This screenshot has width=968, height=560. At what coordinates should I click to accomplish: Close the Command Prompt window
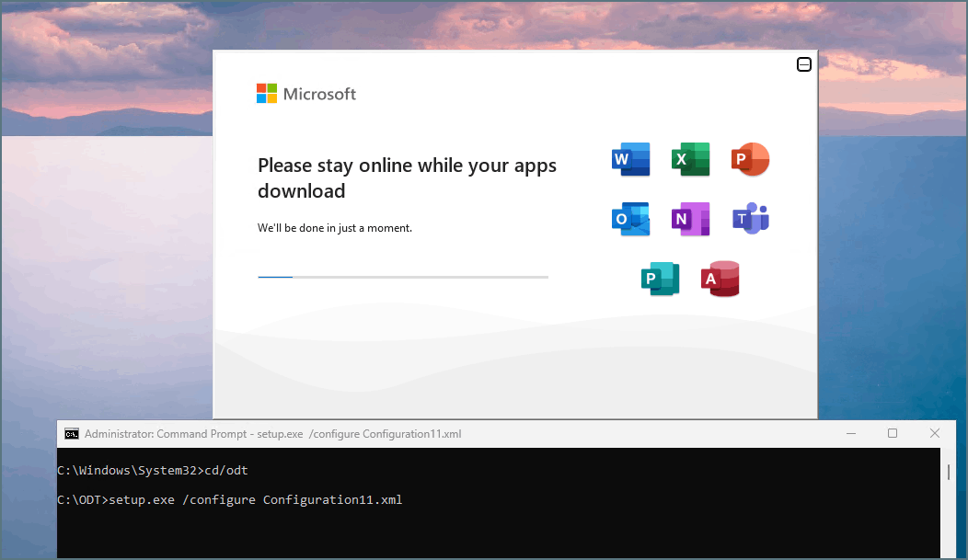935,434
